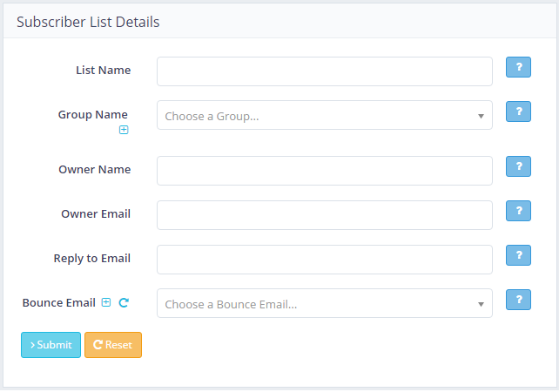Click the help icon for List Name

(x=518, y=68)
